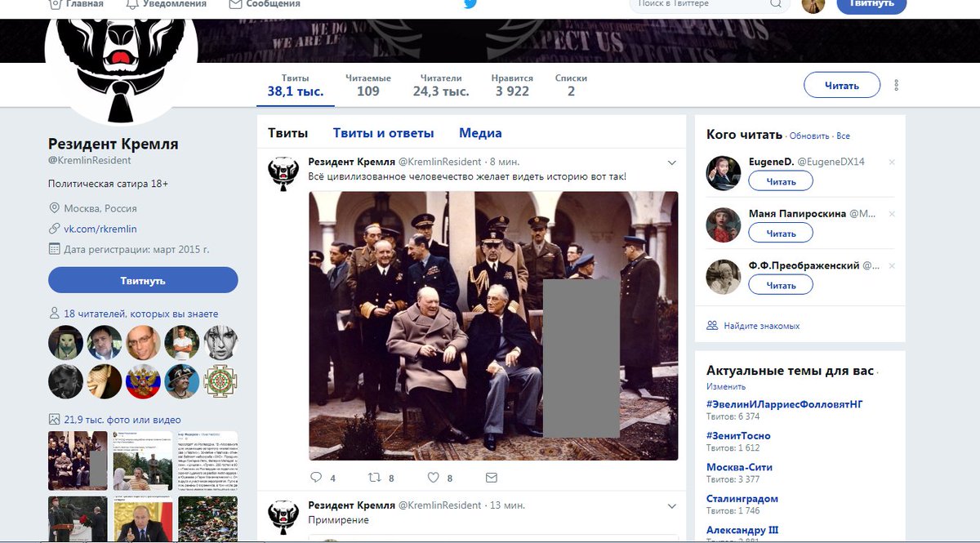Open Уведомления notifications
The height and width of the screenshot is (543, 980).
point(164,4)
